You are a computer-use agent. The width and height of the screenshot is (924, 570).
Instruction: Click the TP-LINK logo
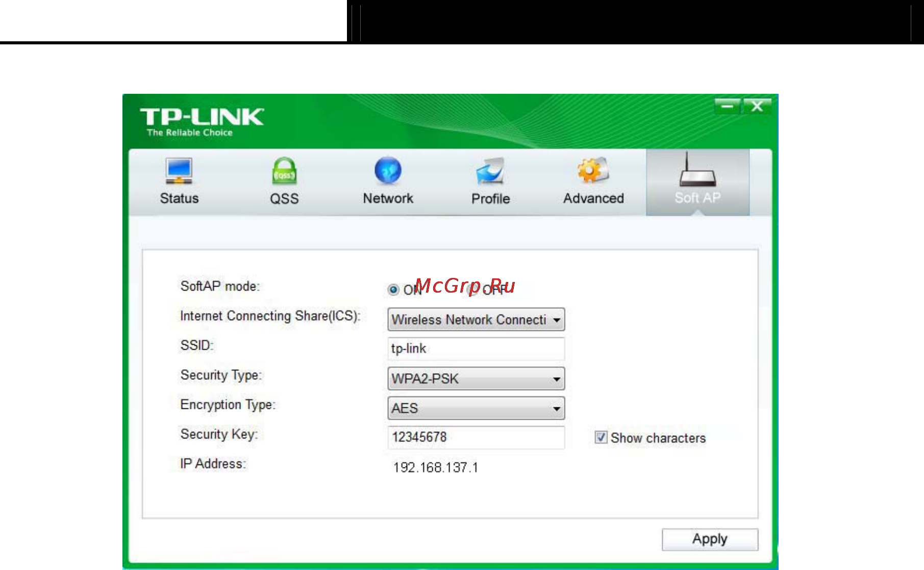coord(202,117)
